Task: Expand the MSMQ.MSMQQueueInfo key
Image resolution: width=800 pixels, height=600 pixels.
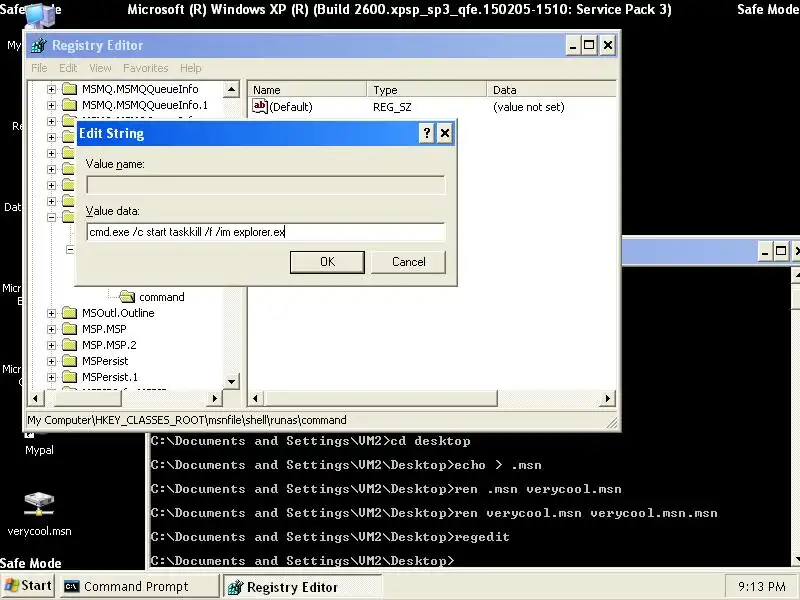Action: [51, 89]
